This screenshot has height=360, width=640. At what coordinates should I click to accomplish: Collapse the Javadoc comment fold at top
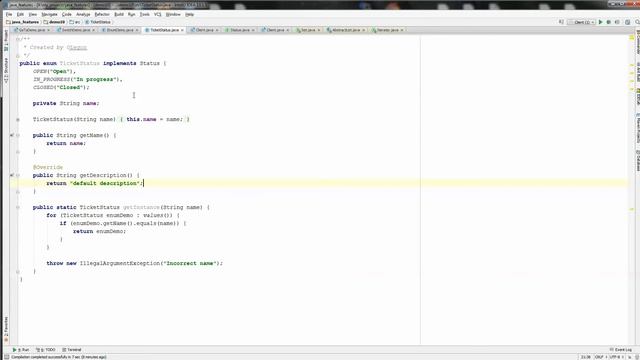18,39
